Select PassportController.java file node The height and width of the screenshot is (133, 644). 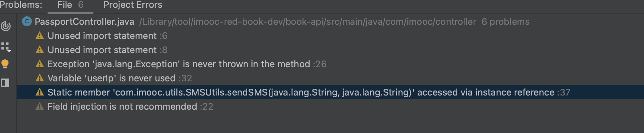(x=84, y=22)
